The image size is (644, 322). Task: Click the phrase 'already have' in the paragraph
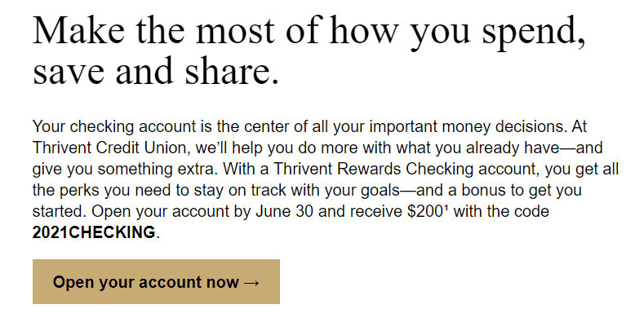pos(513,148)
